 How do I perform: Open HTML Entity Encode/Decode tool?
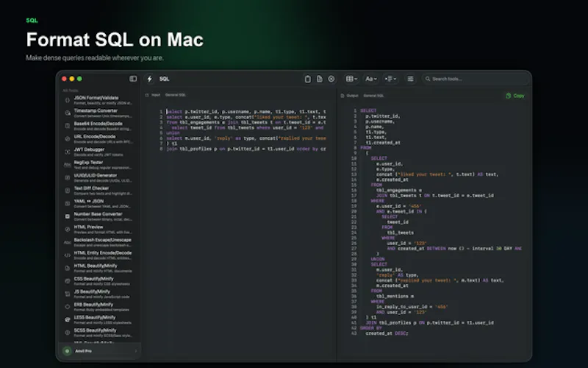pos(100,255)
